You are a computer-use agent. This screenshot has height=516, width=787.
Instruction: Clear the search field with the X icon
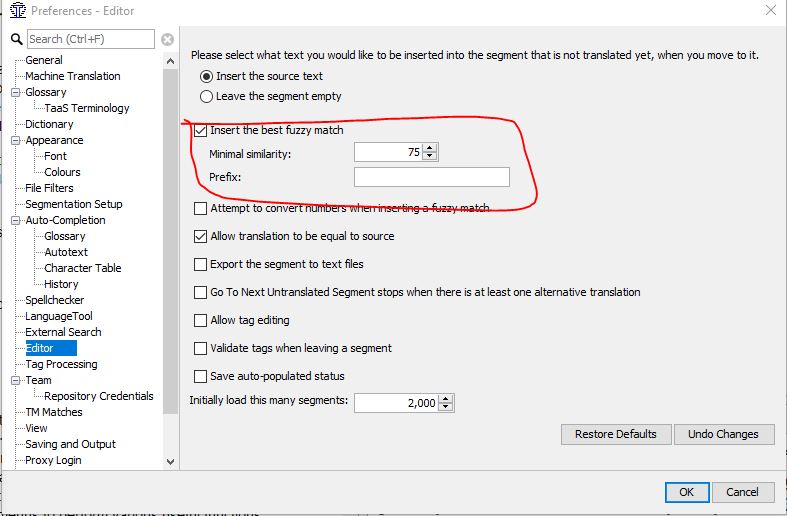tap(167, 39)
